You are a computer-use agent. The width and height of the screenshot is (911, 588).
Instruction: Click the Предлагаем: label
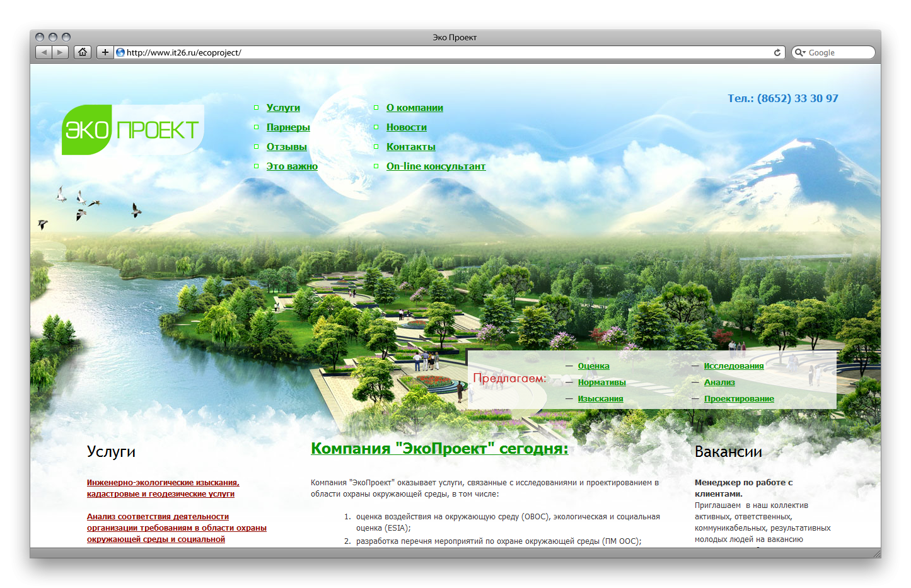tap(509, 378)
